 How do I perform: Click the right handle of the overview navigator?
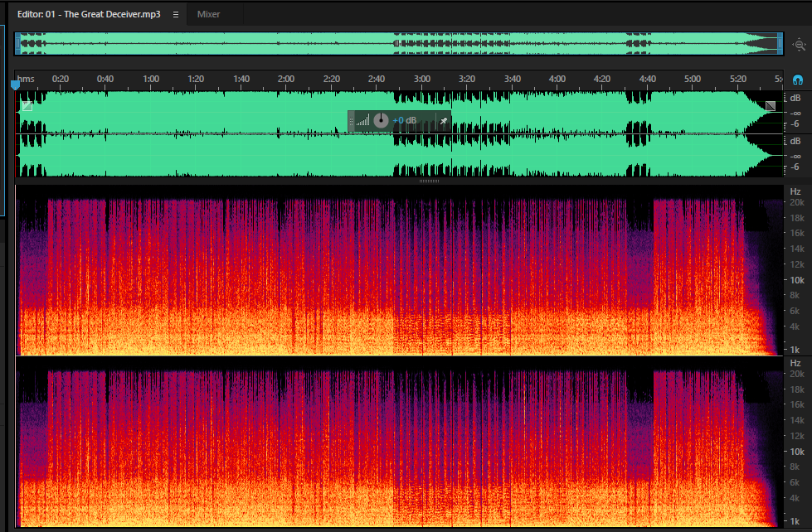pyautogui.click(x=780, y=43)
